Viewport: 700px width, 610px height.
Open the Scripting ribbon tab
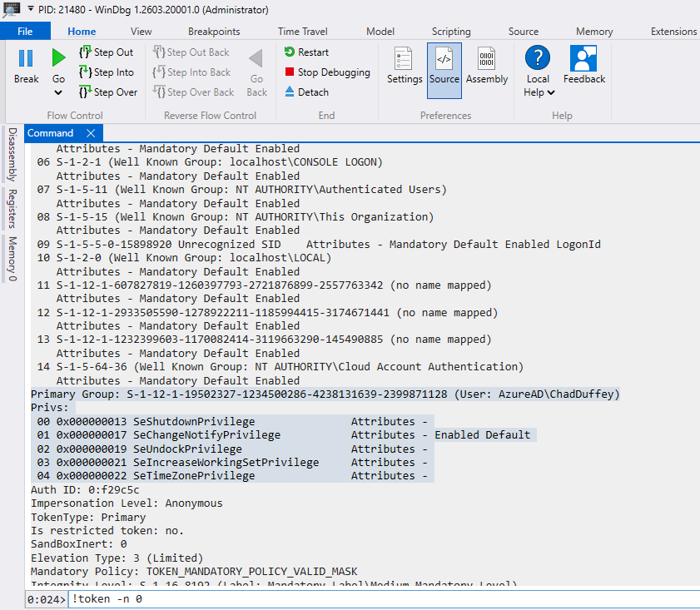(x=451, y=32)
